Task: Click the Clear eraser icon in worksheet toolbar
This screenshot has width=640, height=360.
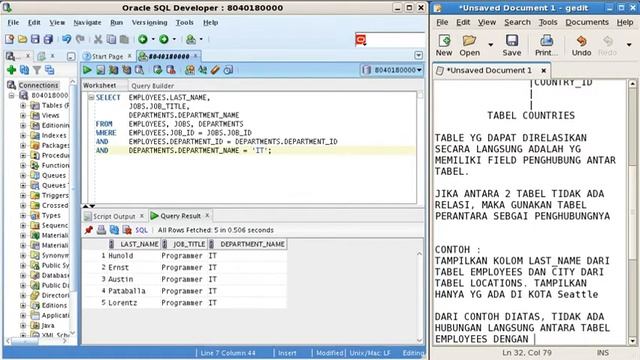Action: tap(215, 70)
